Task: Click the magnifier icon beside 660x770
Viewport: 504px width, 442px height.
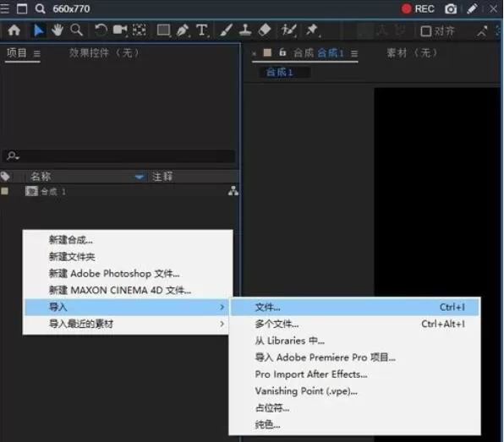Action: click(41, 8)
